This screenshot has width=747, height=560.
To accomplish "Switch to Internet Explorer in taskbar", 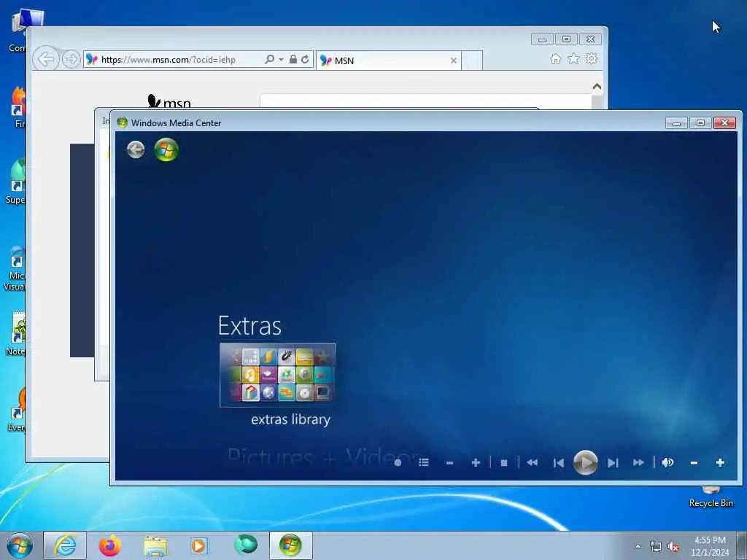I will pyautogui.click(x=65, y=545).
